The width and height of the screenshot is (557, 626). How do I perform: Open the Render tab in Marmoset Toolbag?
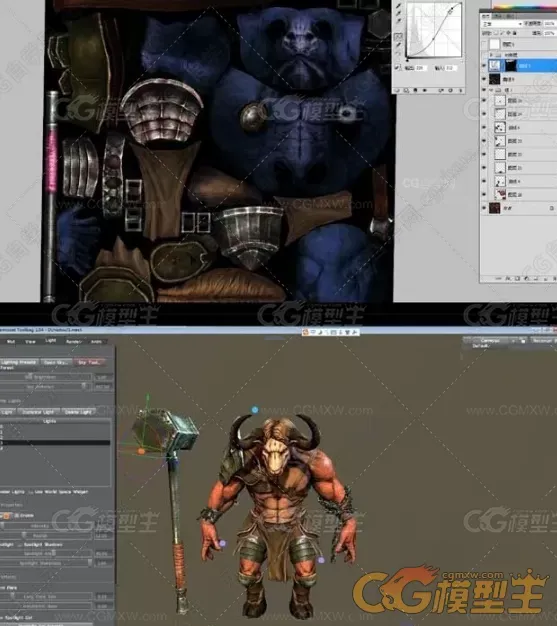[73, 342]
